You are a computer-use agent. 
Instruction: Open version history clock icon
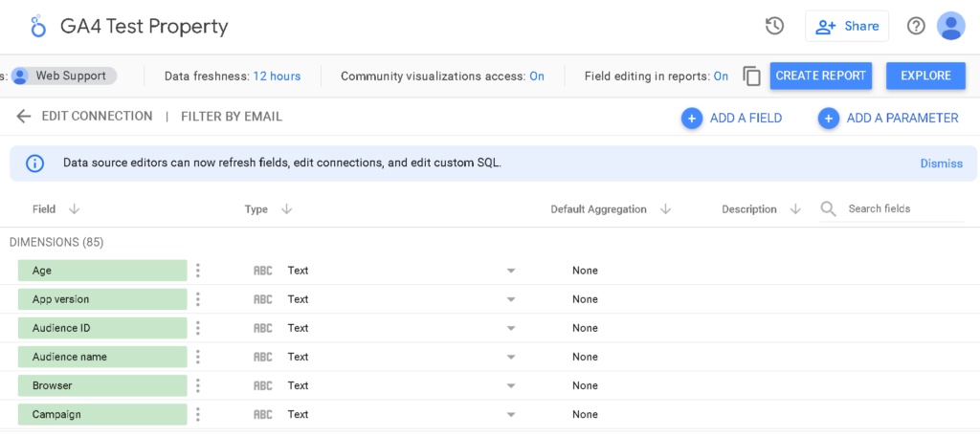[774, 26]
